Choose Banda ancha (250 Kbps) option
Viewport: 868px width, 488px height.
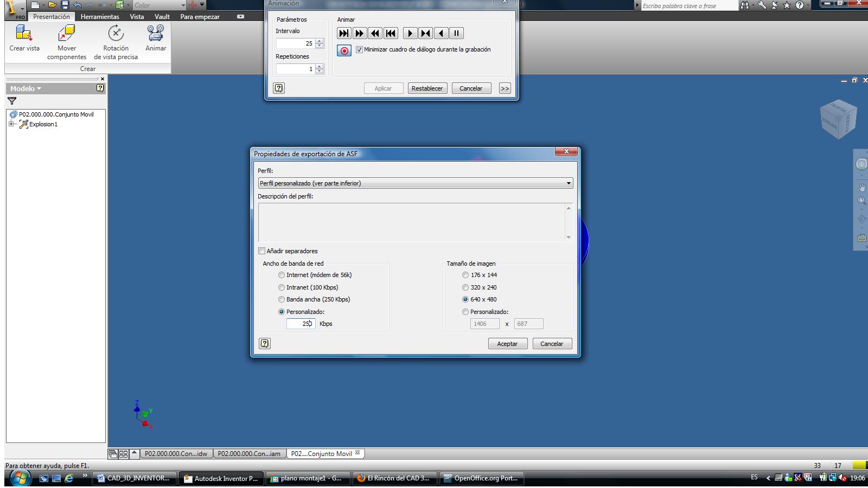282,299
